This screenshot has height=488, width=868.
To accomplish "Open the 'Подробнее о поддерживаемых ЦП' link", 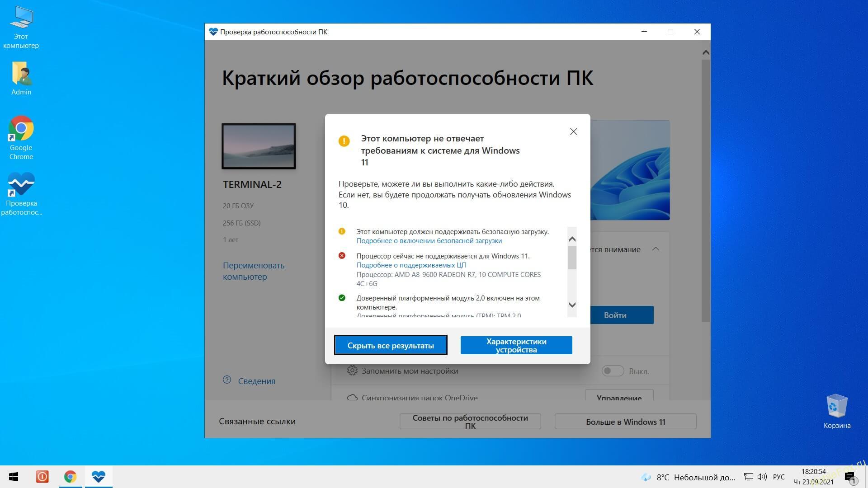I will (x=411, y=265).
